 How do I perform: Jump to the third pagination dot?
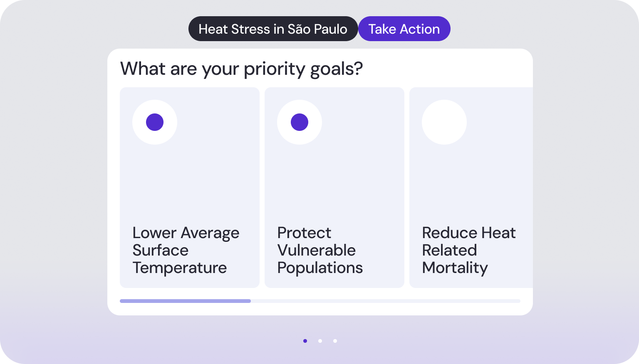click(x=335, y=341)
